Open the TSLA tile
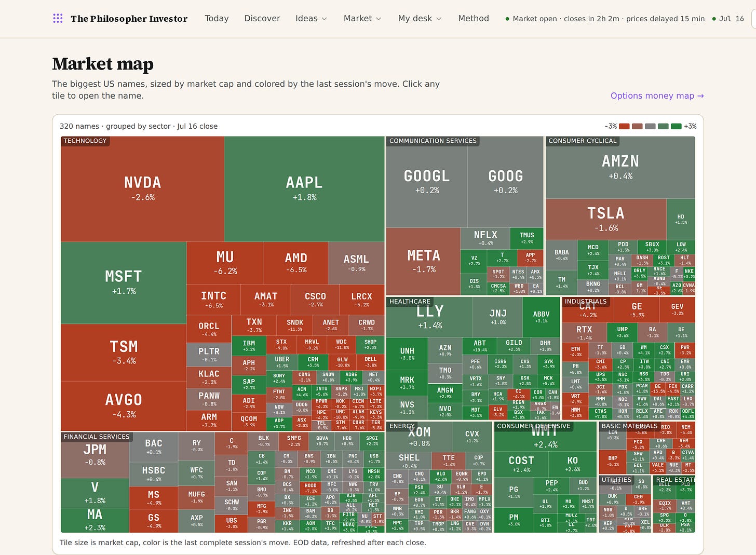Viewport: 756px width, 555px height. pyautogui.click(x=606, y=219)
